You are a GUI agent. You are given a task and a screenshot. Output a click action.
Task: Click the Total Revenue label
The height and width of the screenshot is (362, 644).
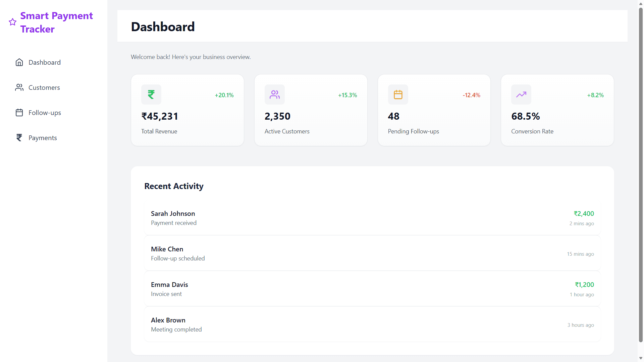click(159, 131)
